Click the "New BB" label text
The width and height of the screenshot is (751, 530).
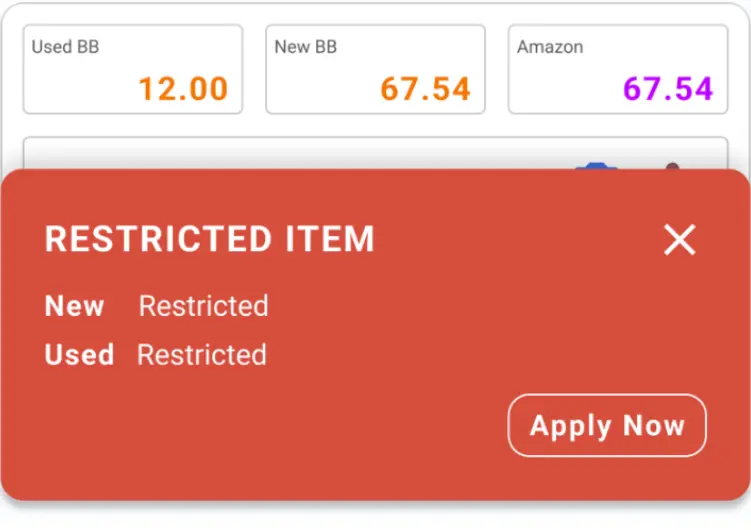click(306, 47)
